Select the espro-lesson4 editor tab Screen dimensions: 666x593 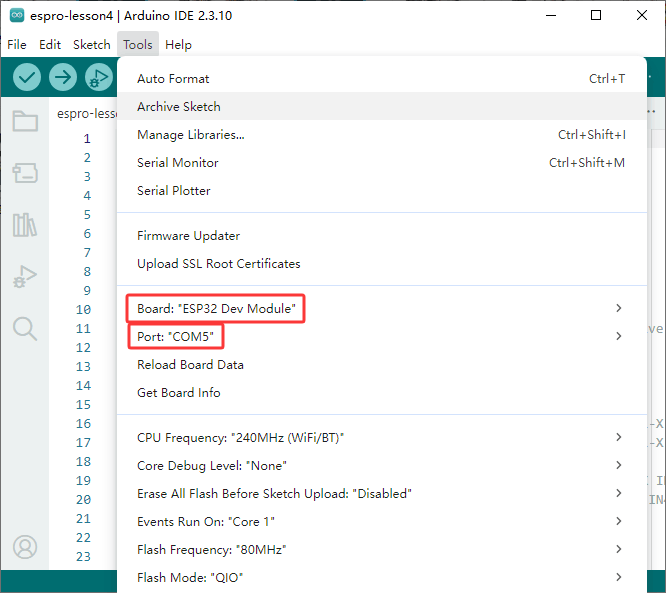[87, 113]
